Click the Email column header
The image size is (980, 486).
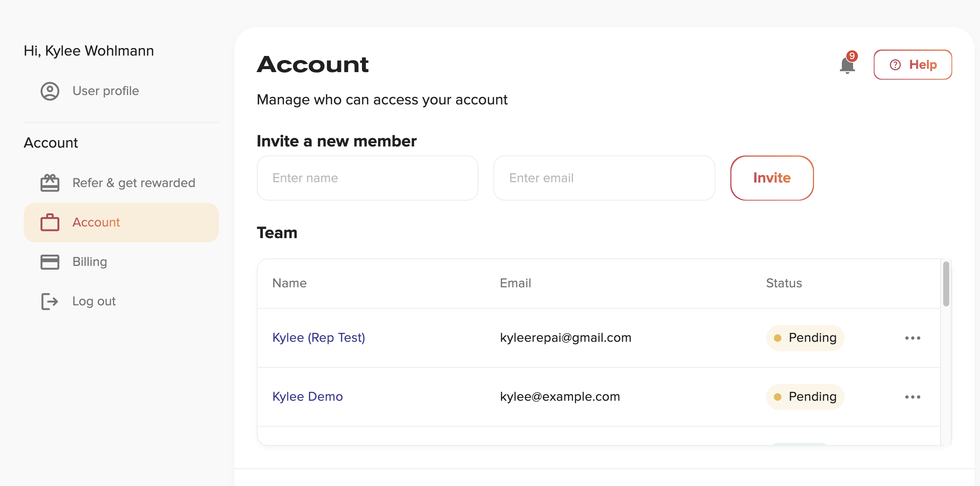pyautogui.click(x=515, y=283)
